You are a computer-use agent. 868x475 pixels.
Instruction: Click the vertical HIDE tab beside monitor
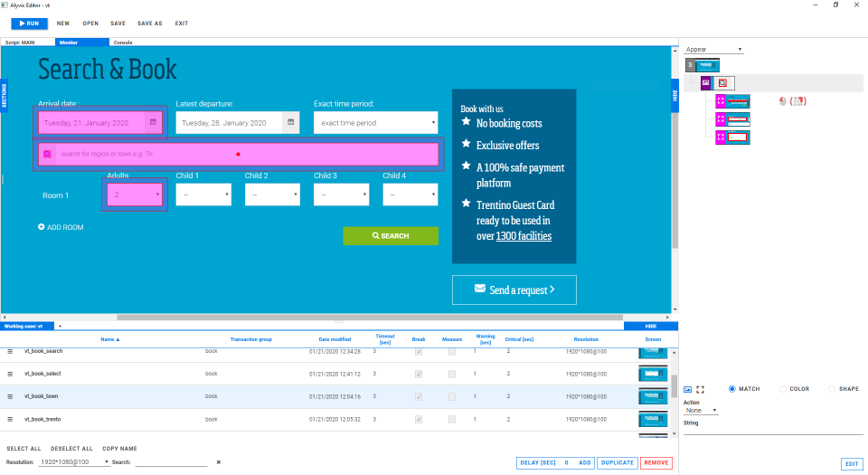(675, 96)
